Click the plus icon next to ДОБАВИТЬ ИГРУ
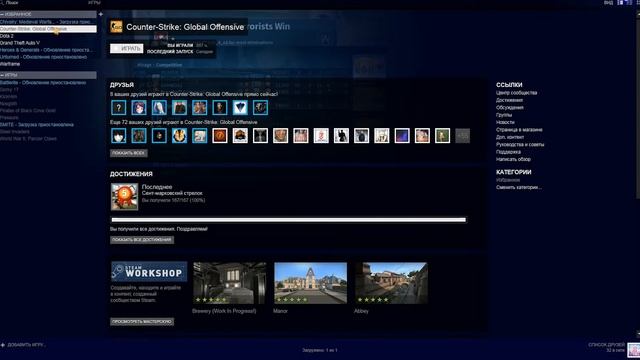The height and width of the screenshot is (360, 640). [x=3, y=345]
